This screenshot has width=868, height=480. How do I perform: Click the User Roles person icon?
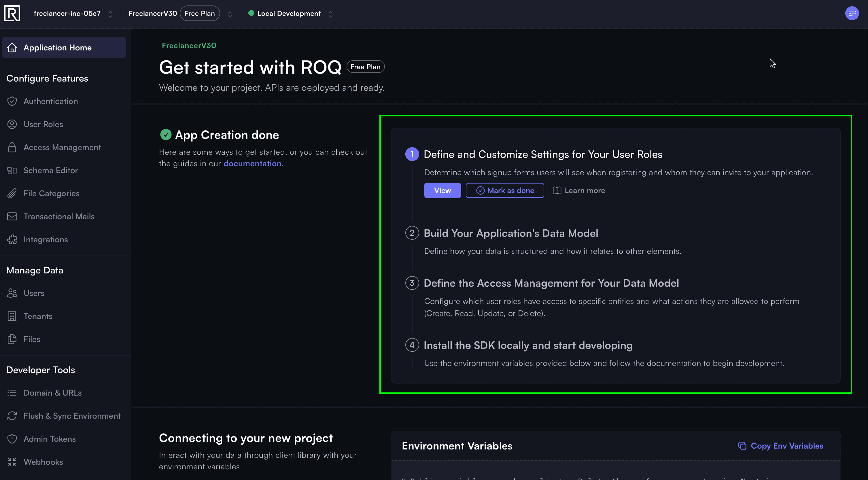pos(12,124)
